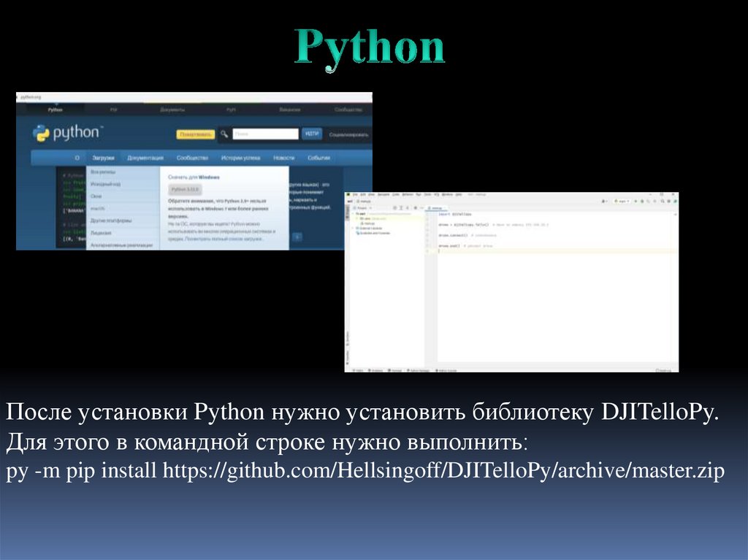Click the expand-all icon in Project panel
This screenshot has height=560, width=748.
(401, 208)
